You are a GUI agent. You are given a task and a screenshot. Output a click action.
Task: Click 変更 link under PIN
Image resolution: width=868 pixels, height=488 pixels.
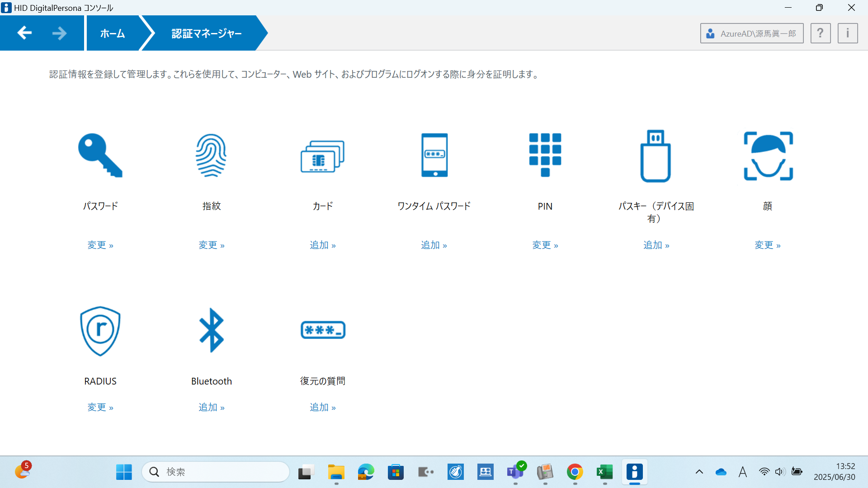click(x=545, y=245)
